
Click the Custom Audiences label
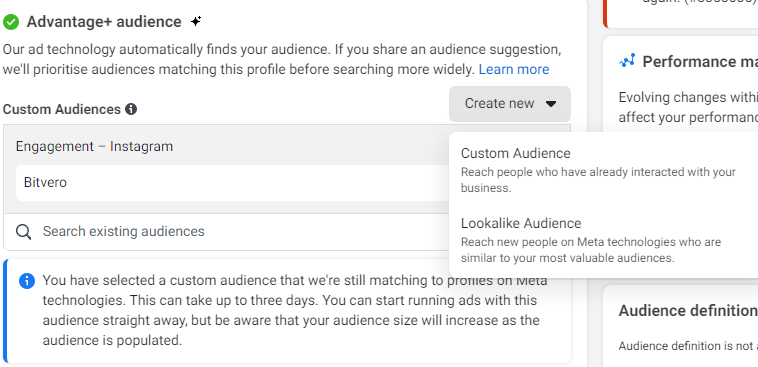click(61, 109)
